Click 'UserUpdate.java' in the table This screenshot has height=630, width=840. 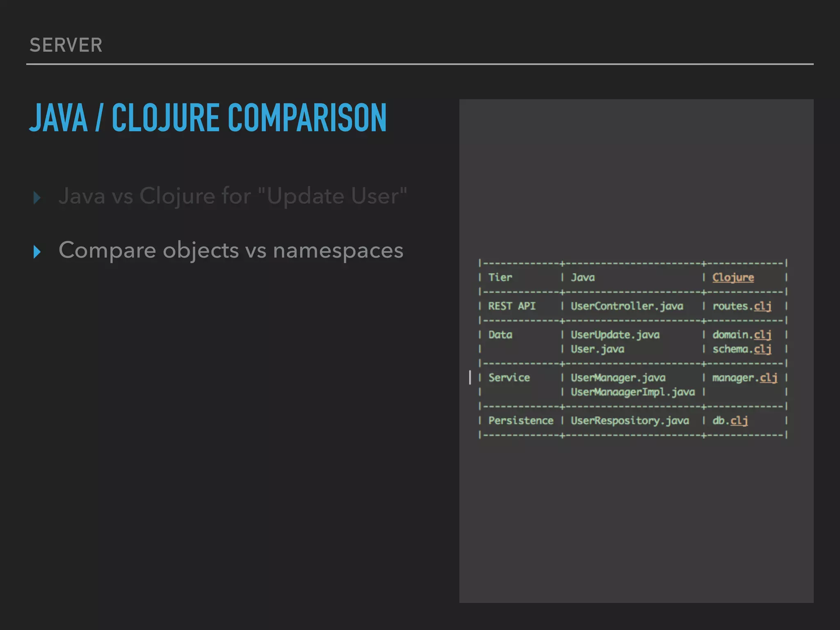[x=615, y=335]
